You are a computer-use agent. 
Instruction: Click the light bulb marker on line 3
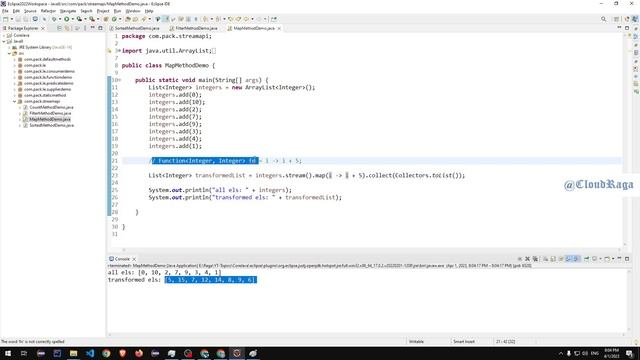109,51
